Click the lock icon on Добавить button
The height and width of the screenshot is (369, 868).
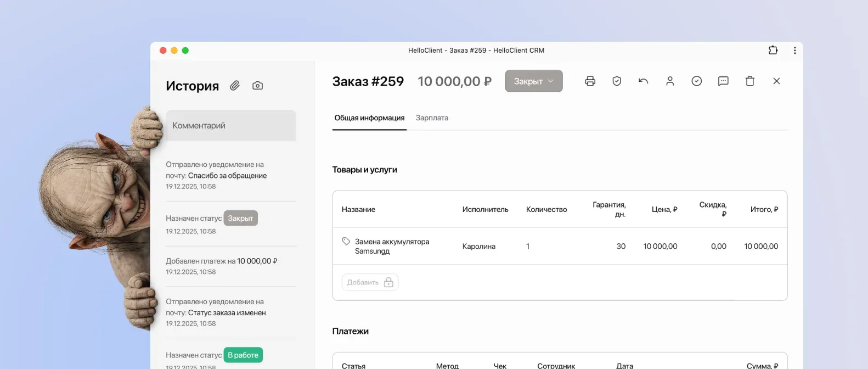pyautogui.click(x=388, y=282)
